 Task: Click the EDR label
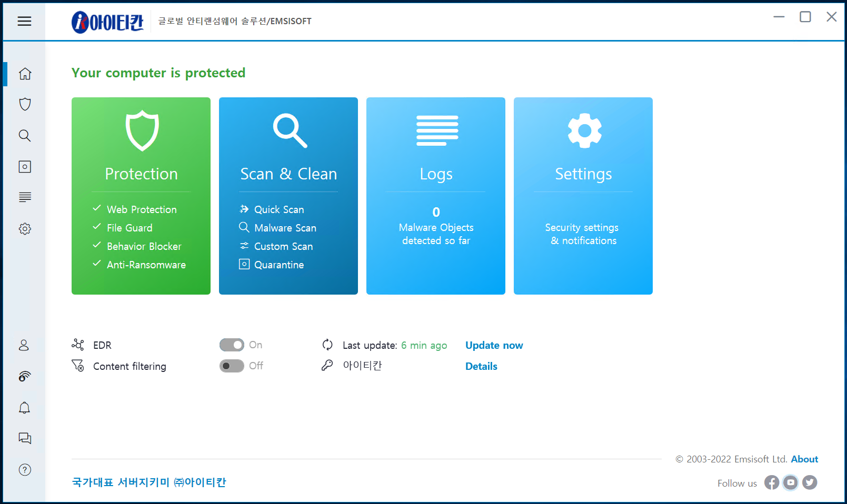click(x=102, y=345)
